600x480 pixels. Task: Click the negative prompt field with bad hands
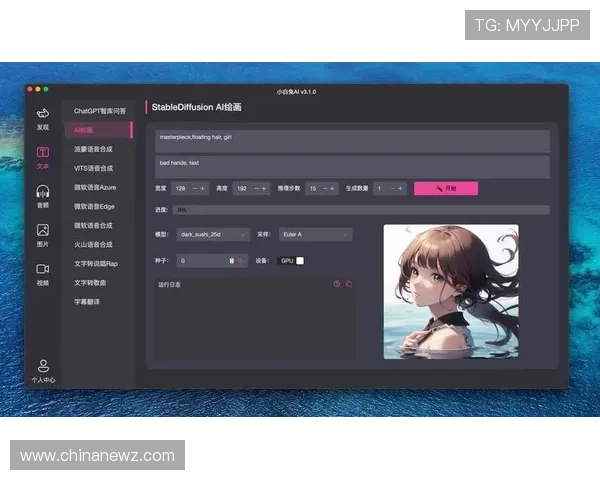tap(352, 167)
